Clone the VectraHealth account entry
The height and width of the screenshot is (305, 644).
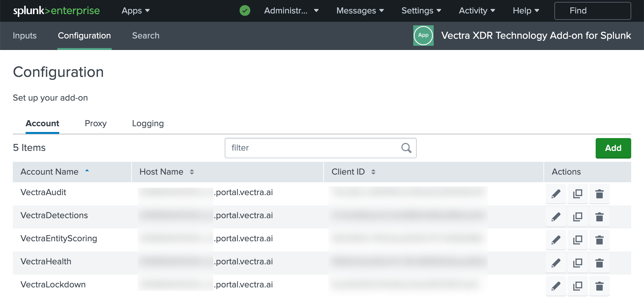click(x=577, y=263)
